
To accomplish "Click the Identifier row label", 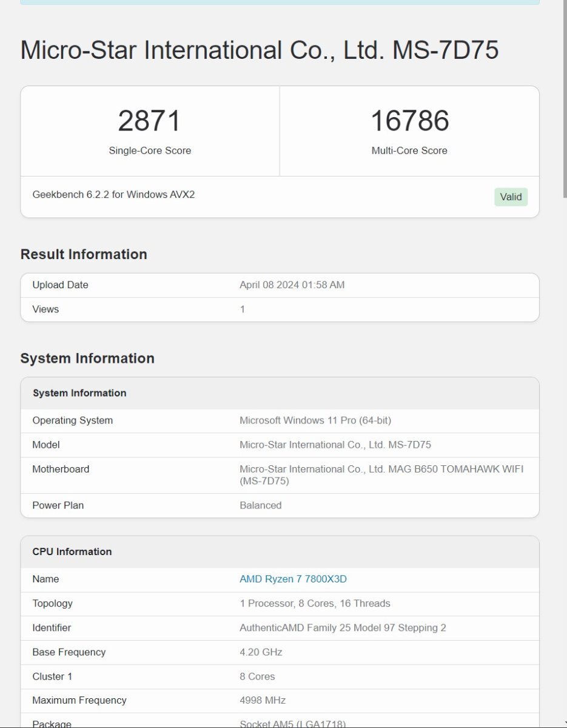I will (52, 627).
